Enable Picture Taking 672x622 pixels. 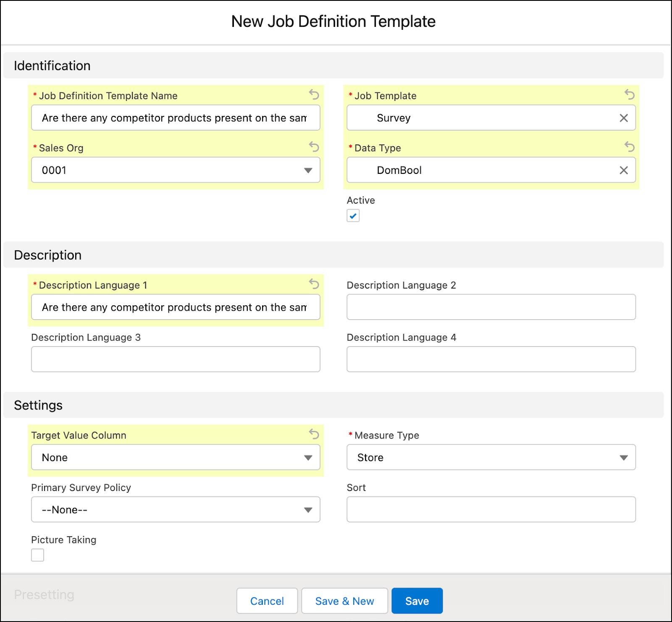(37, 555)
